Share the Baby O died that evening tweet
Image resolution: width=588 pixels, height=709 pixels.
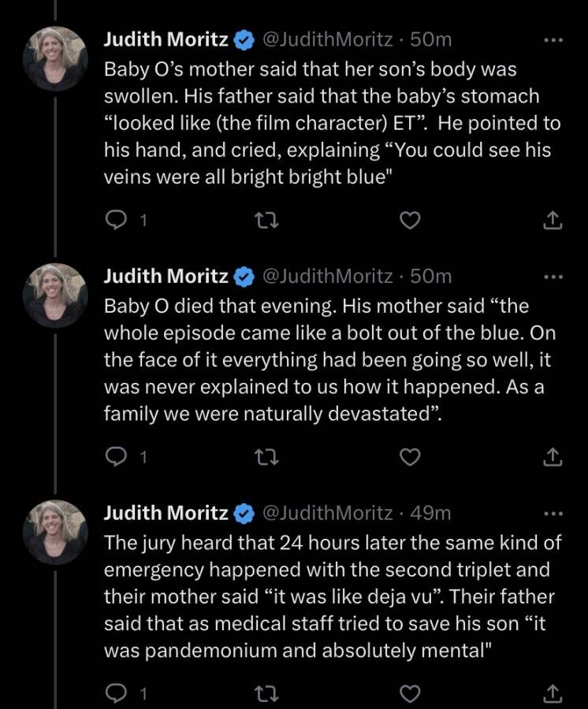point(553,457)
